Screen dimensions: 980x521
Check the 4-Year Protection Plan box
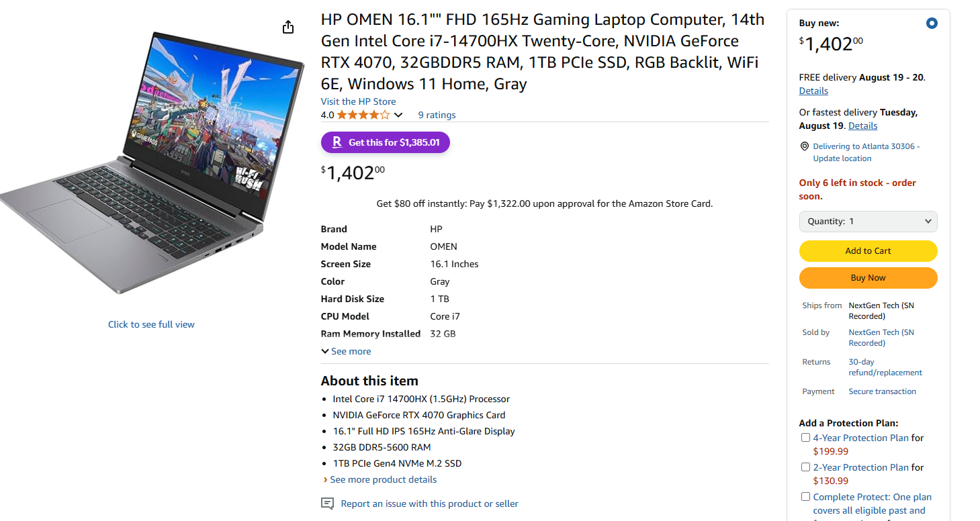[x=805, y=438]
